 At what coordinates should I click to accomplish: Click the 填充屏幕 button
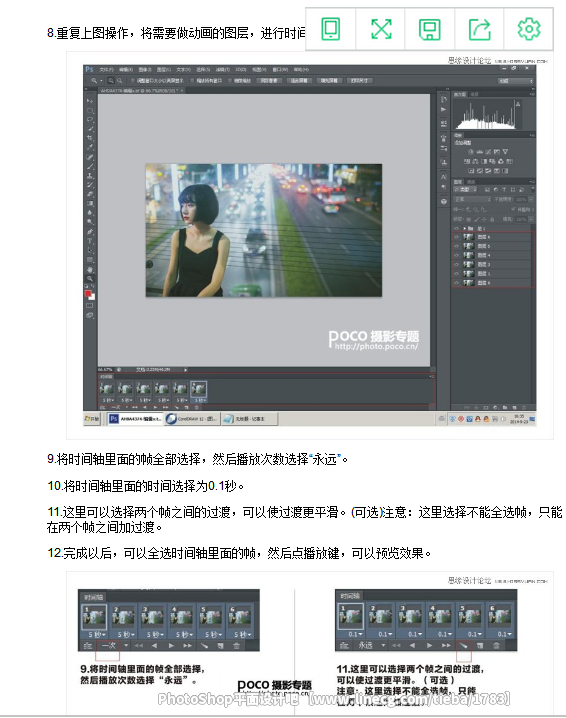(329, 81)
